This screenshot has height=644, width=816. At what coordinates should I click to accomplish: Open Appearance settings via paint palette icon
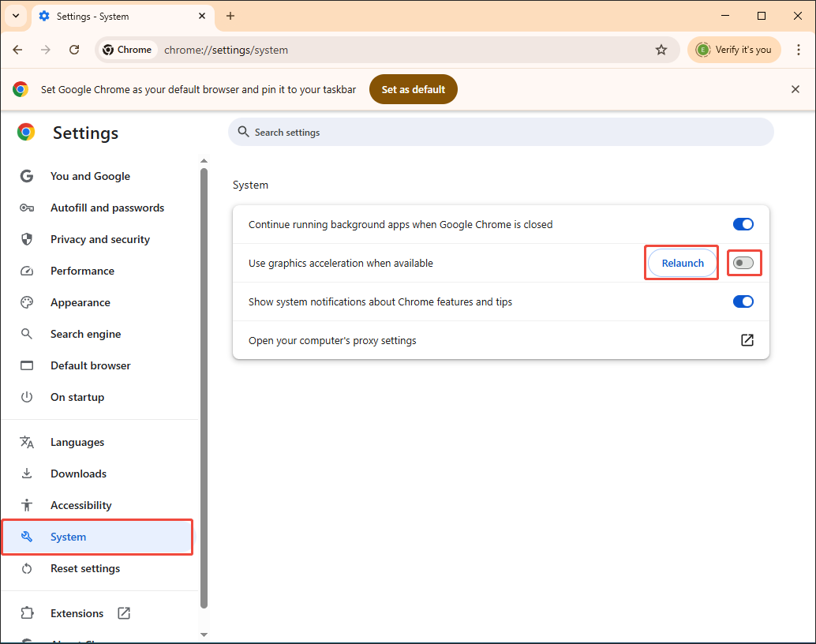pos(28,302)
